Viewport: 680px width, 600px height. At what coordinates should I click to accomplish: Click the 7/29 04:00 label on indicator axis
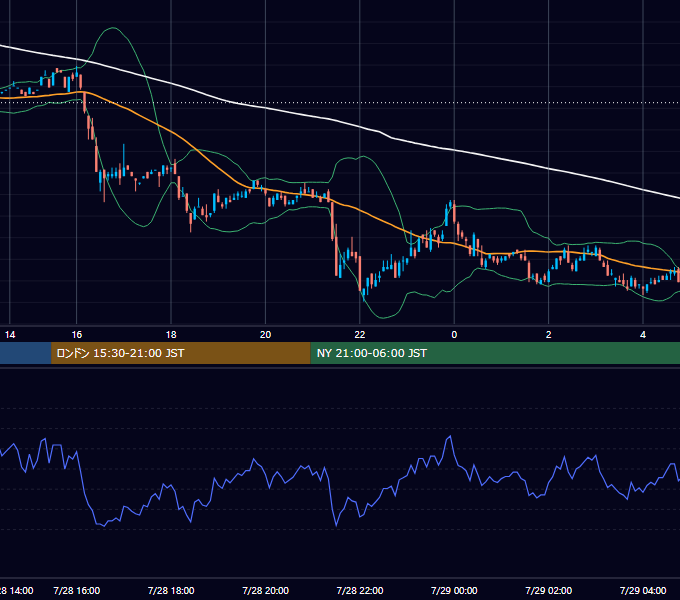(643, 590)
